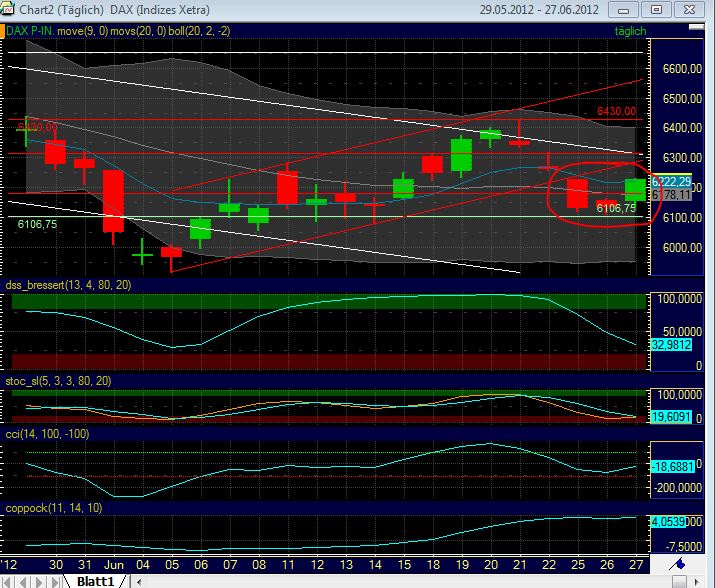Click the Jun month label on date axis
Image resolution: width=715 pixels, height=588 pixels.
pyautogui.click(x=114, y=565)
